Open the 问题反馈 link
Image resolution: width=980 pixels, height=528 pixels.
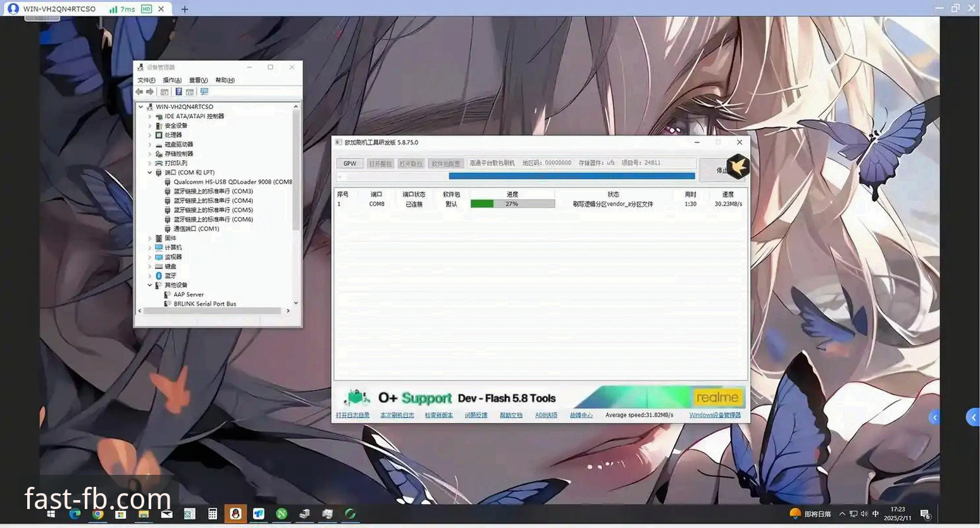pos(476,415)
